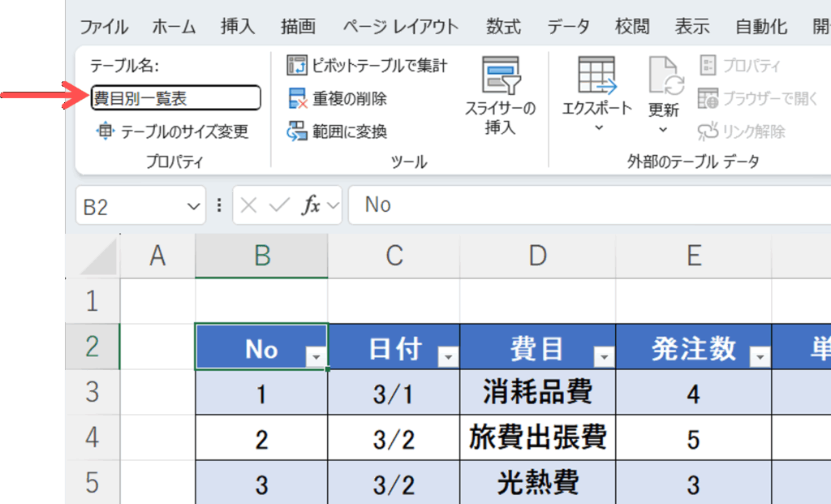831x504 pixels.
Task: Click the formula bar showing No
Action: tap(584, 205)
